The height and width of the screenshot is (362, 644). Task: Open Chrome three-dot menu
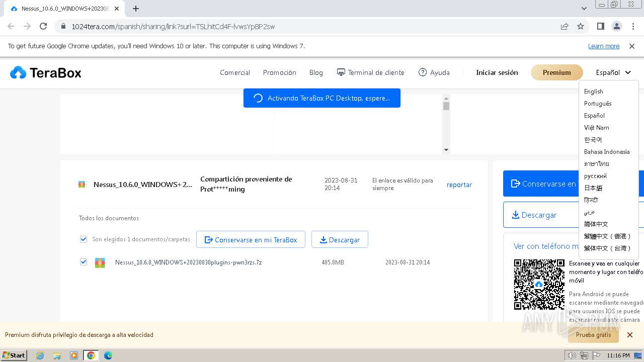coord(632,26)
